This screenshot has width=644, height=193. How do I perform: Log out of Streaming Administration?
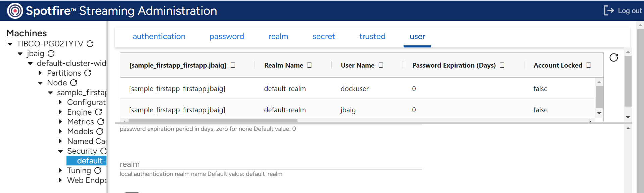pyautogui.click(x=623, y=11)
